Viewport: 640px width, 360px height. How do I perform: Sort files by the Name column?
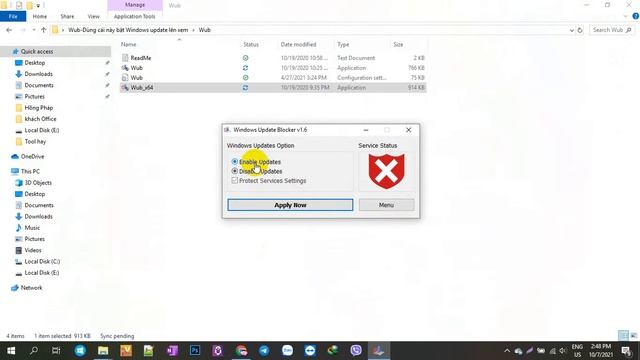pyautogui.click(x=129, y=44)
